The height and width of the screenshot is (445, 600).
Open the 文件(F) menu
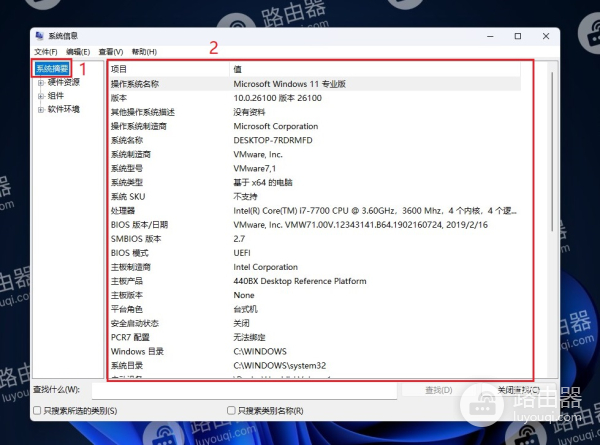click(x=46, y=52)
